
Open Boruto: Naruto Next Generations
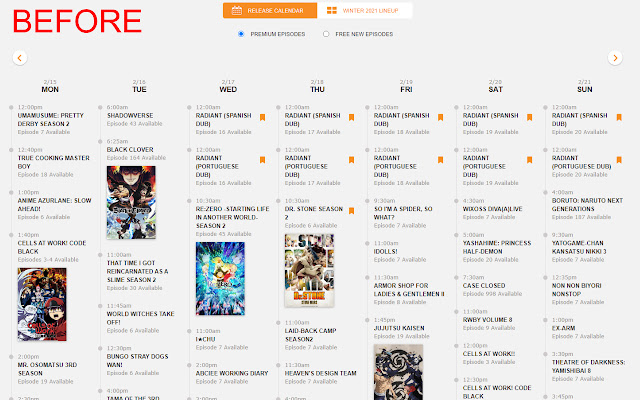(x=587, y=204)
